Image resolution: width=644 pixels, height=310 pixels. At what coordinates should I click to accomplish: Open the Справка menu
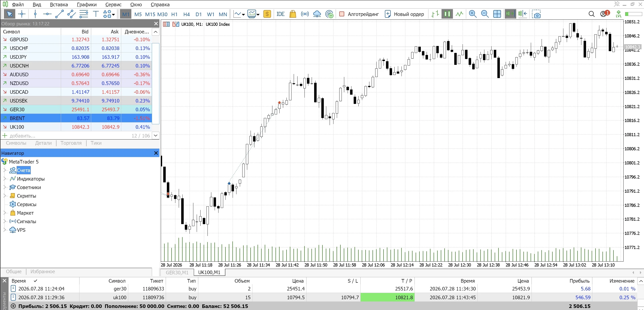pos(160,4)
